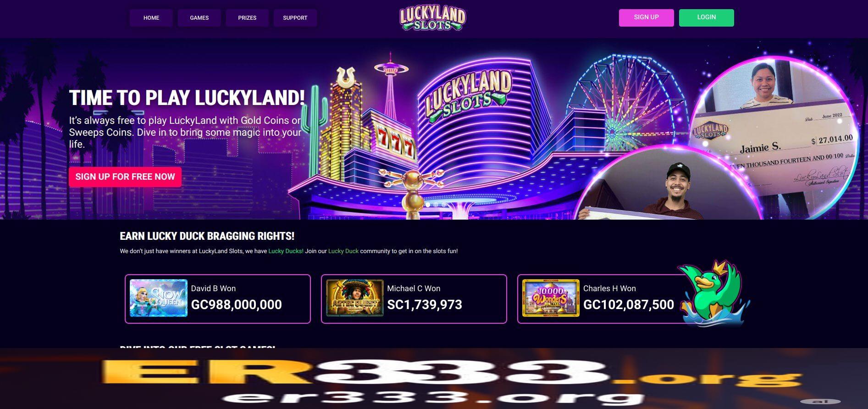The height and width of the screenshot is (409, 868).
Task: Go to the PRIZES page
Action: [247, 18]
